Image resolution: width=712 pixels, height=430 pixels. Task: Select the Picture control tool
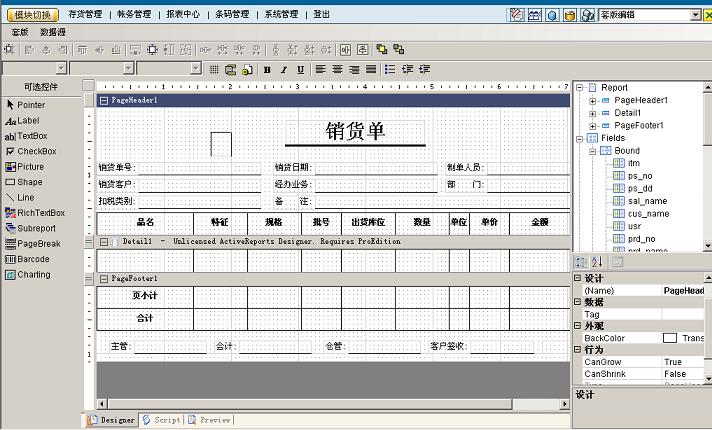[x=30, y=167]
